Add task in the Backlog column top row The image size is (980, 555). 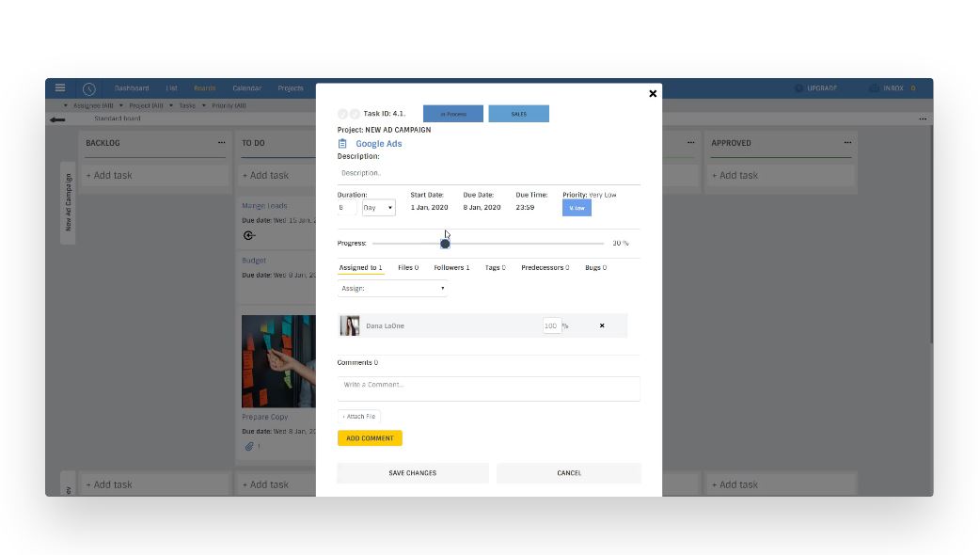tap(155, 176)
